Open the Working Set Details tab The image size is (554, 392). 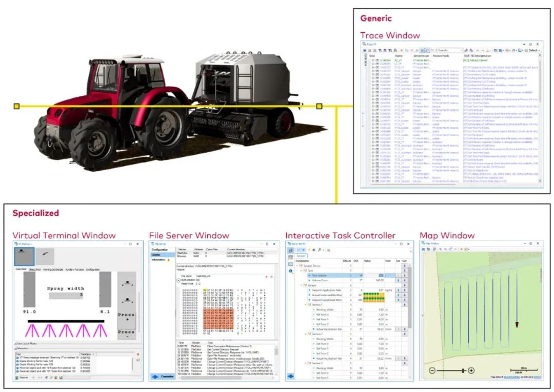53,270
